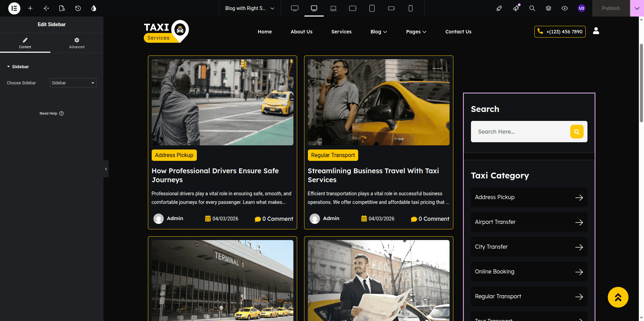Switch to the Advanced tab

[77, 43]
